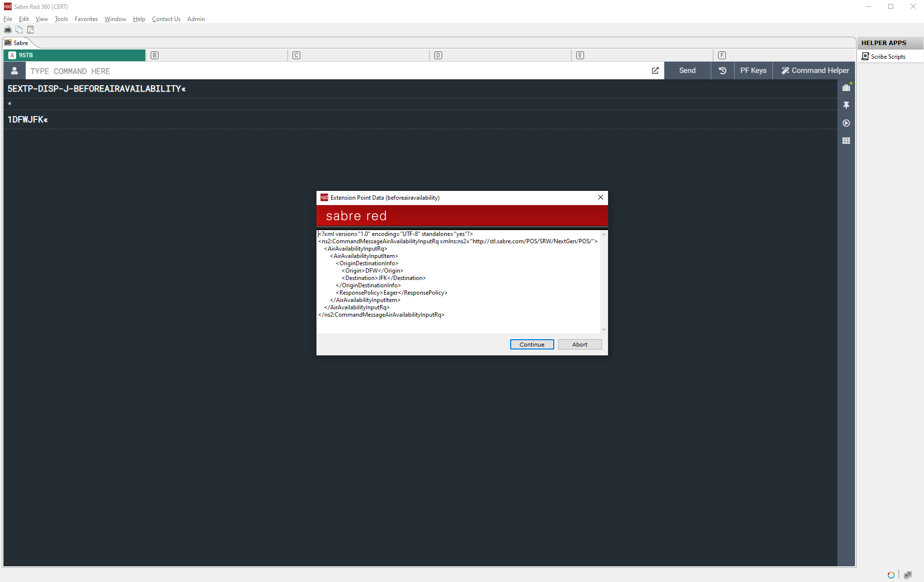
Task: Open the Tools menu
Action: pyautogui.click(x=61, y=19)
